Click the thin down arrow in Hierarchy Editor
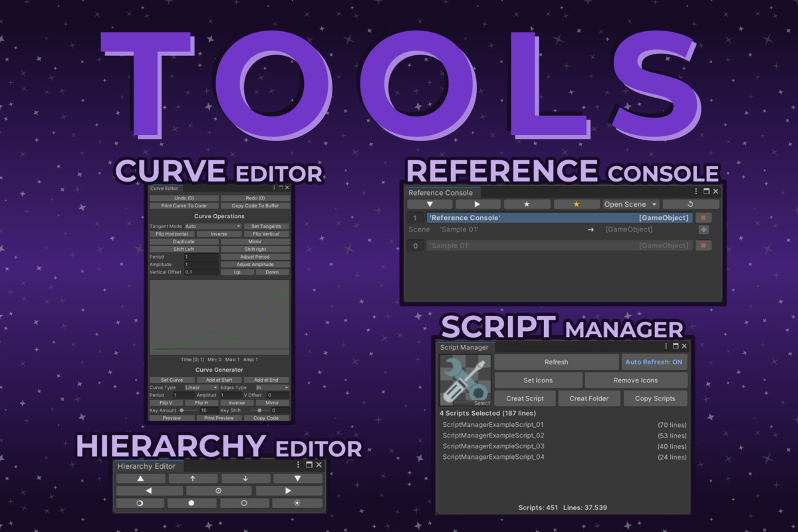The height and width of the screenshot is (532, 798). [x=245, y=478]
